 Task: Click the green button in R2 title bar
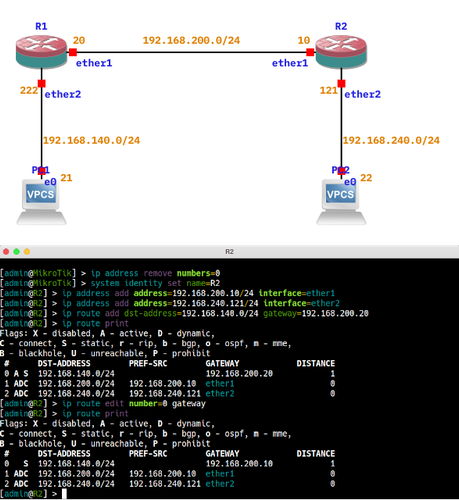pyautogui.click(x=16, y=252)
